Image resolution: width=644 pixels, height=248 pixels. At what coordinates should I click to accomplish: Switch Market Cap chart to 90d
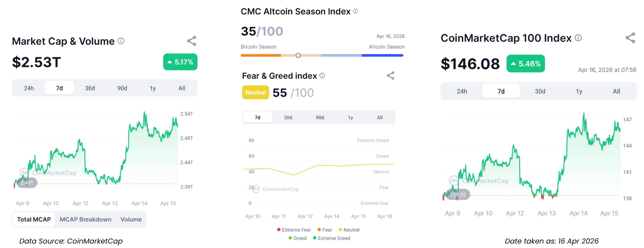tap(122, 88)
